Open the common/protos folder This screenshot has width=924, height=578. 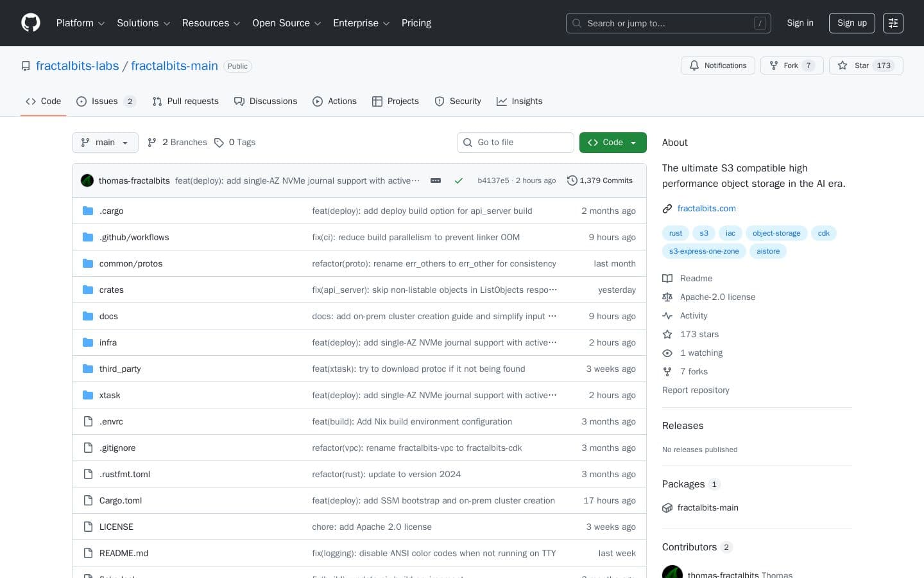[131, 263]
